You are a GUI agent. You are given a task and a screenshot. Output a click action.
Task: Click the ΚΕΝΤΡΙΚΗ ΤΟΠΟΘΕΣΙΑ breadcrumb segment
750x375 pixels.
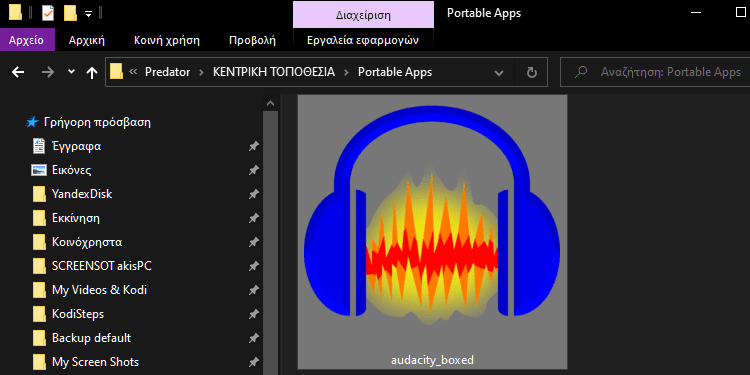[274, 72]
